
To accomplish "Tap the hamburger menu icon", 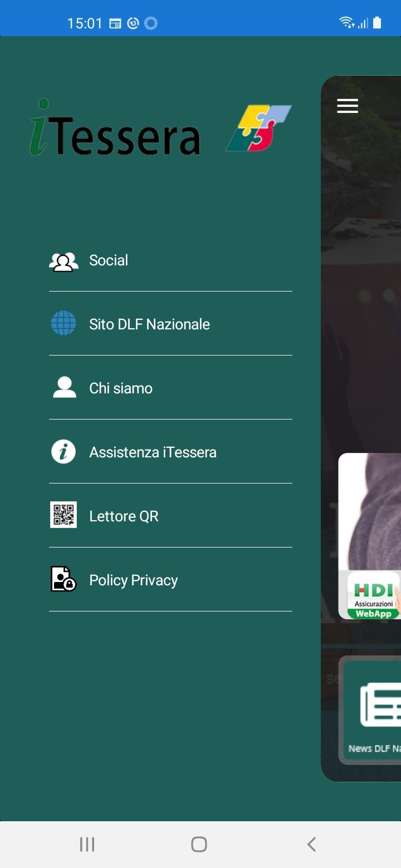I will point(348,106).
